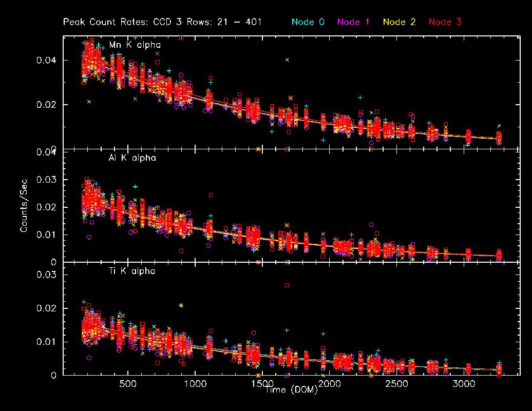Select the Mn K alpha panel label
The image size is (532, 411).
[x=135, y=45]
